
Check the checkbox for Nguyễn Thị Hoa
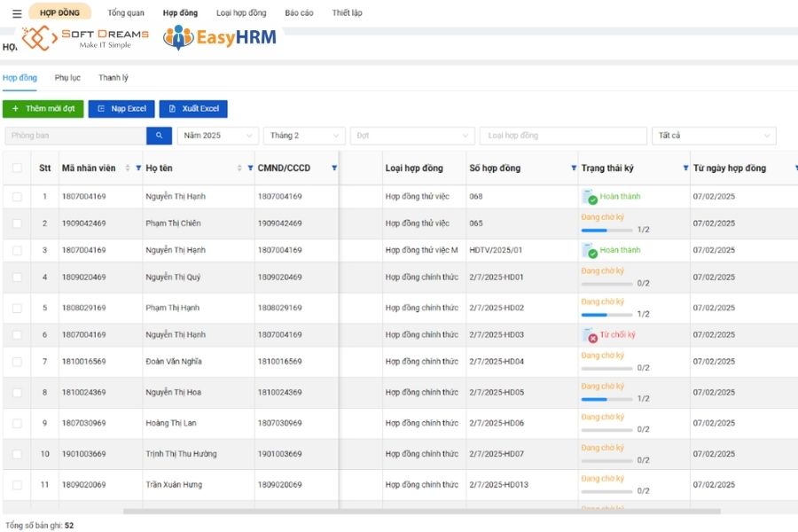(x=17, y=393)
